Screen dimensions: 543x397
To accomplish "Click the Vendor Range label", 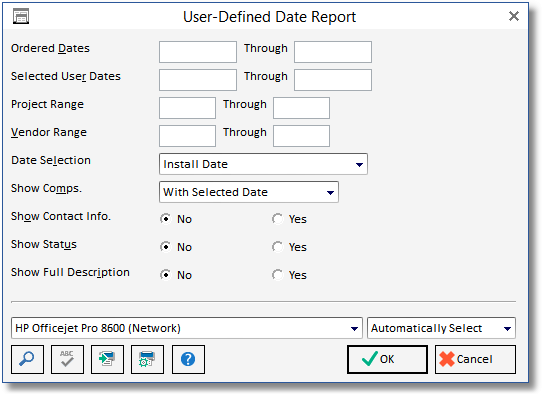I will coord(49,133).
